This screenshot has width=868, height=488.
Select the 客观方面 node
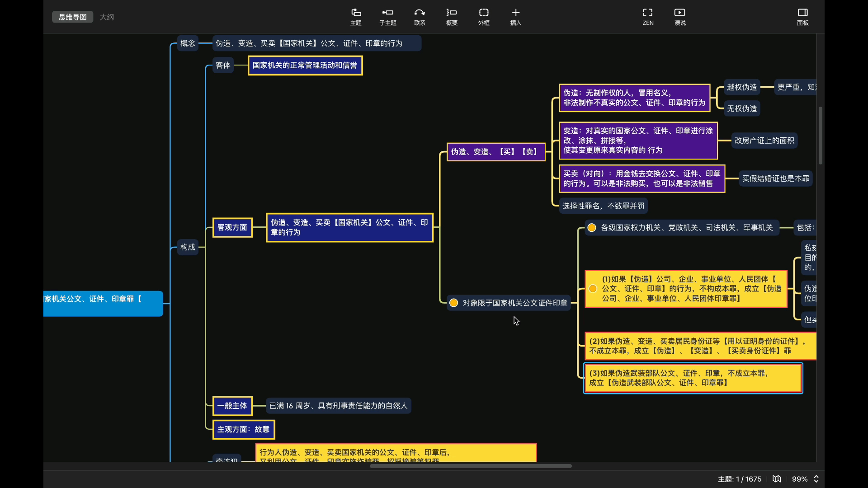click(232, 227)
